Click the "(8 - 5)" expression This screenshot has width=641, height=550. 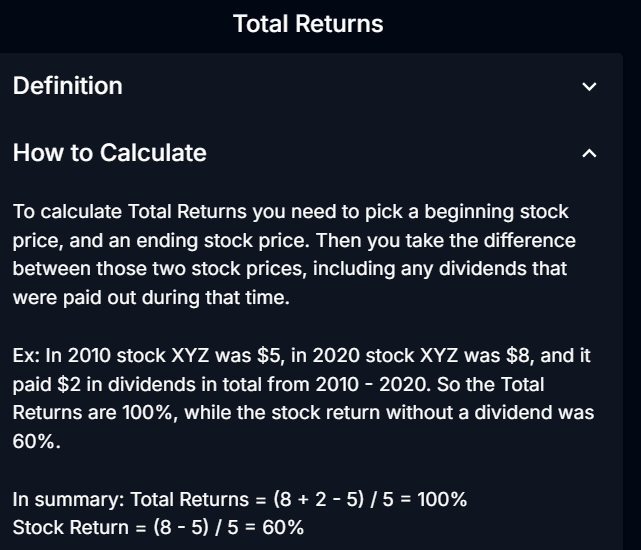coord(181,528)
